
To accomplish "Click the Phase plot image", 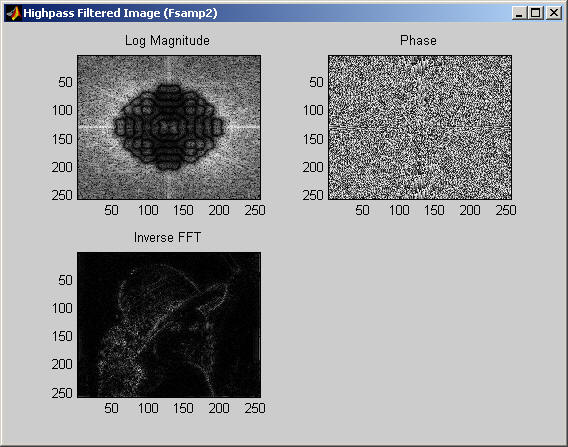I will click(x=420, y=127).
